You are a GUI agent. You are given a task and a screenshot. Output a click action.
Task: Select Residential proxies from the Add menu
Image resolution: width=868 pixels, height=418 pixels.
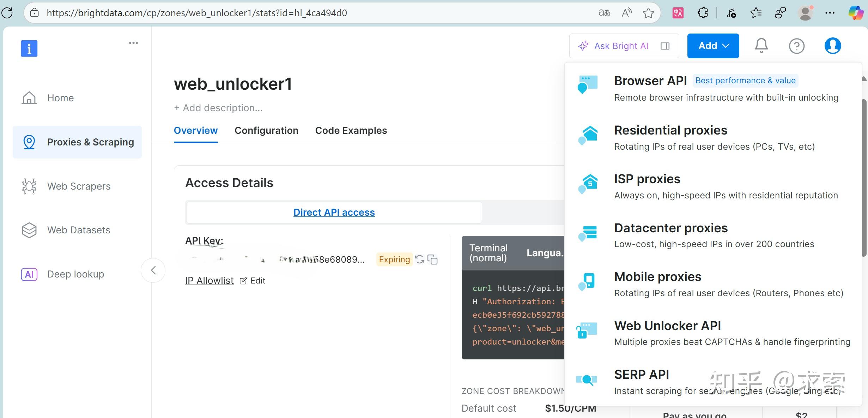click(x=670, y=130)
